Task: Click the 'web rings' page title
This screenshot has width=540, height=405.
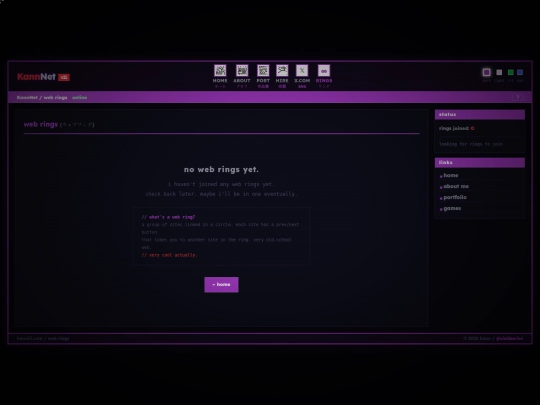Action: [x=41, y=124]
